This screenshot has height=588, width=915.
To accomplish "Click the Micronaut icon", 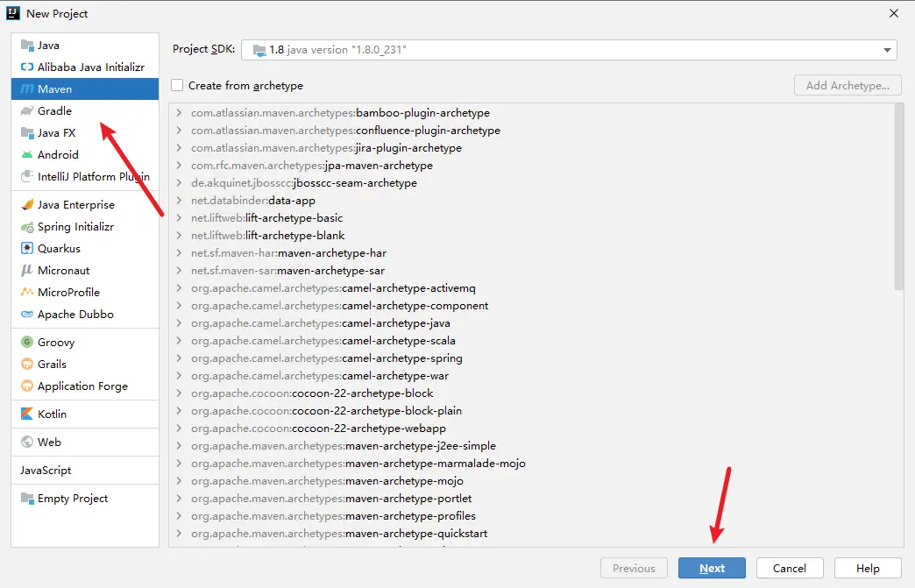I will pos(27,271).
